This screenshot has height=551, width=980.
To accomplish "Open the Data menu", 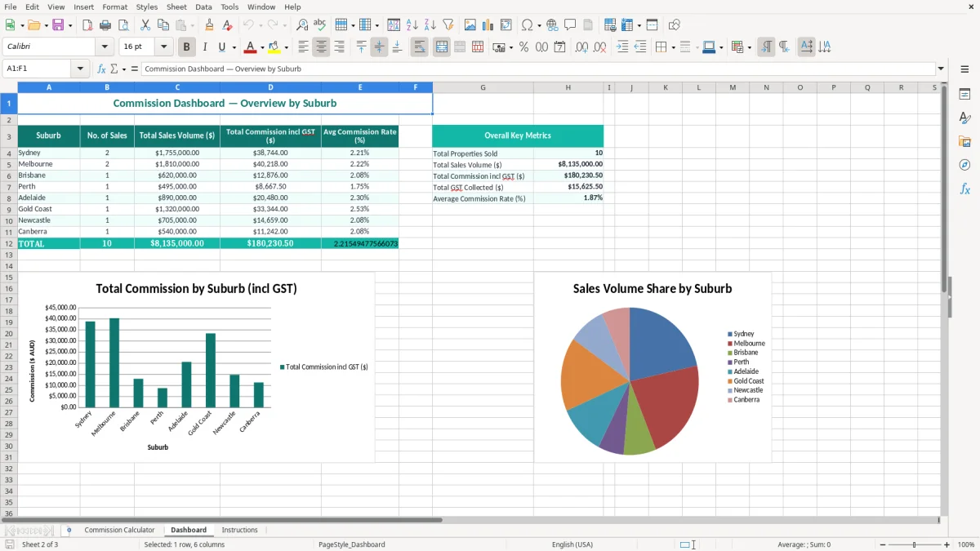I will [203, 7].
